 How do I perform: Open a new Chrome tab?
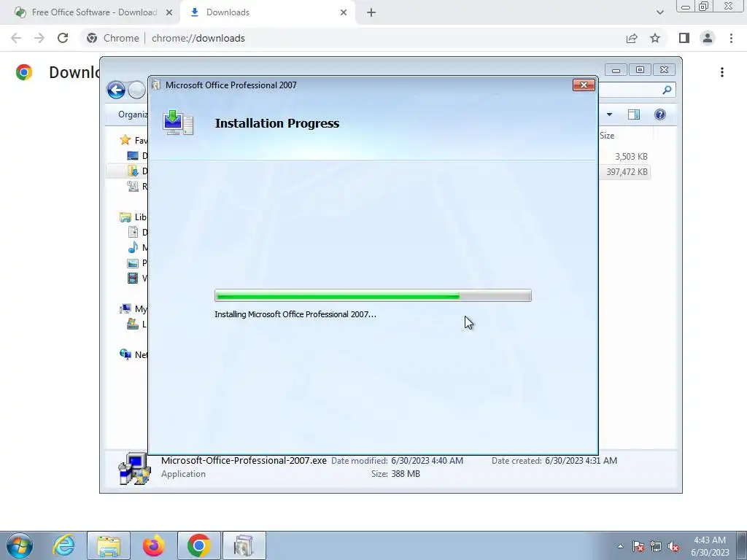[371, 12]
